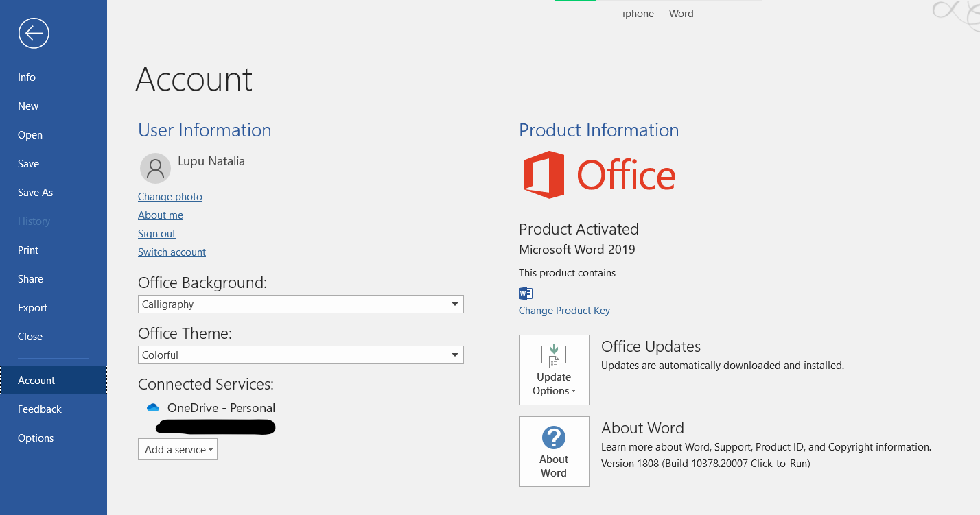Viewport: 980px width, 515px height.
Task: Click the Product Activated label
Action: [579, 229]
